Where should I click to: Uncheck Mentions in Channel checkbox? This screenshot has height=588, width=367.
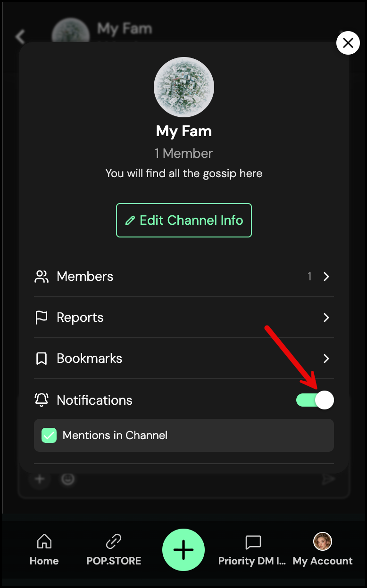49,435
